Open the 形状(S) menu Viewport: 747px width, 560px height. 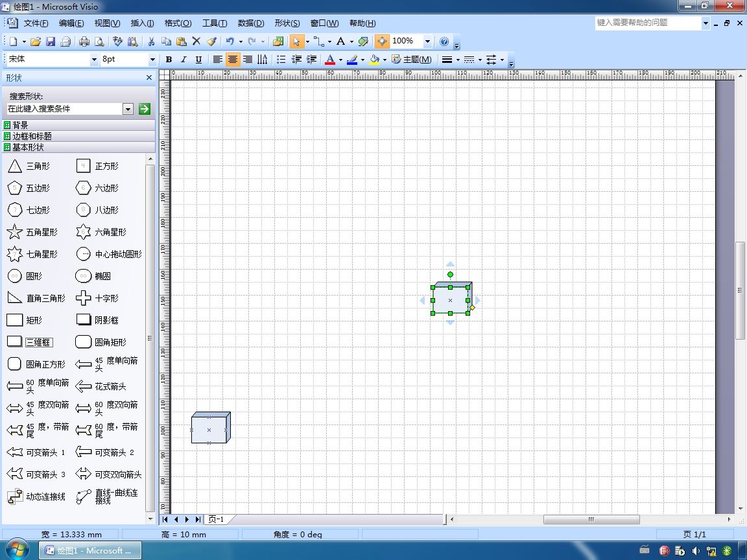[287, 23]
